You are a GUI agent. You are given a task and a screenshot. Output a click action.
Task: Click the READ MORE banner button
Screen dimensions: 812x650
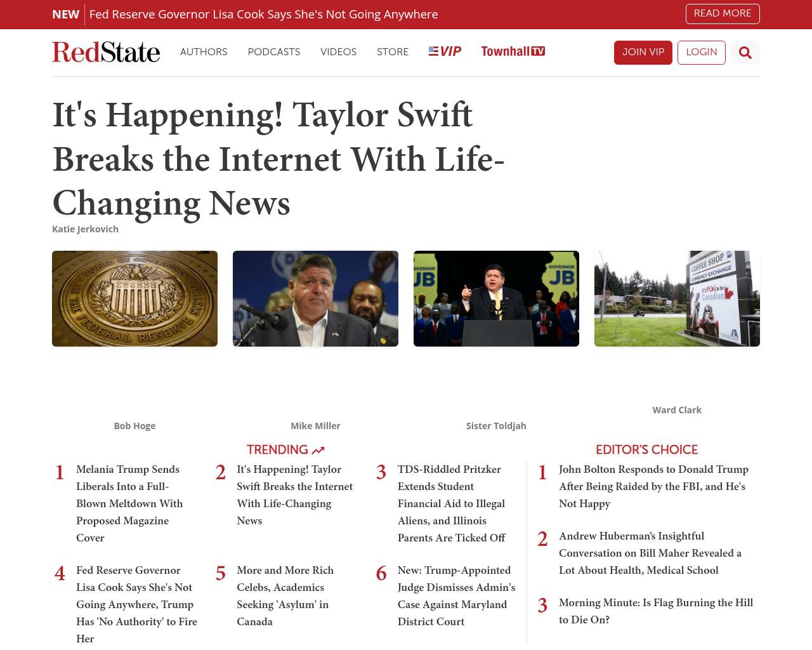(x=723, y=14)
